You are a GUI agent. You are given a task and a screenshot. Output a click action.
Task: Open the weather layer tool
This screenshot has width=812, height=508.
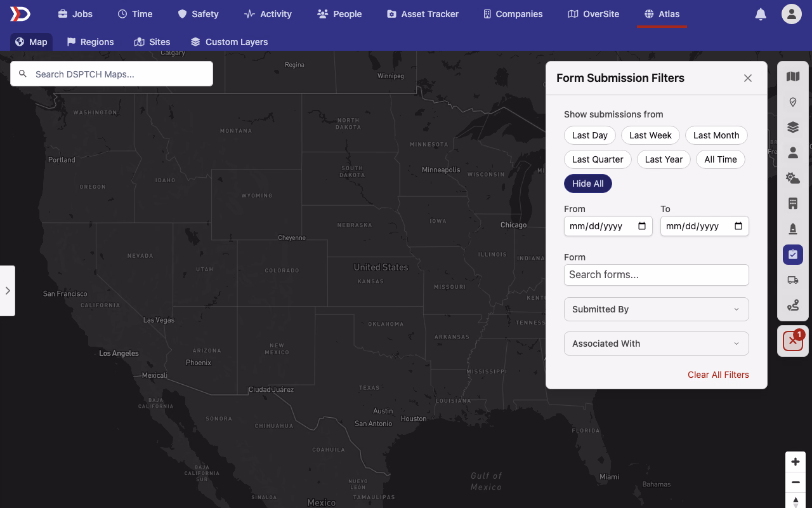click(793, 178)
